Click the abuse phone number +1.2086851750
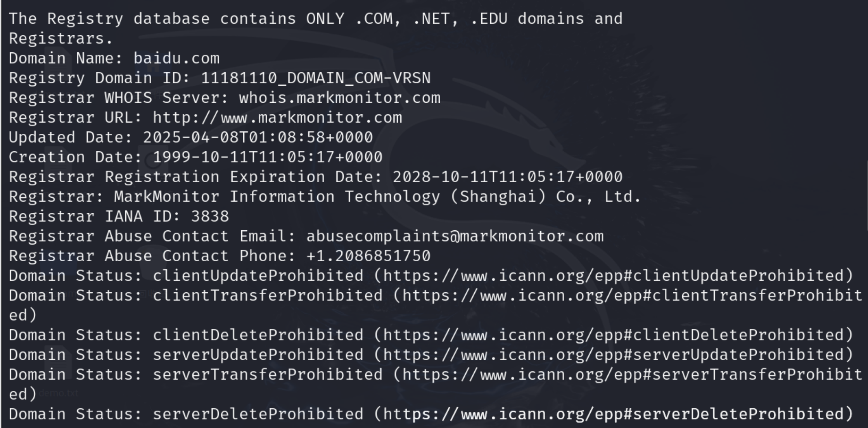868x428 pixels. pyautogui.click(x=368, y=256)
